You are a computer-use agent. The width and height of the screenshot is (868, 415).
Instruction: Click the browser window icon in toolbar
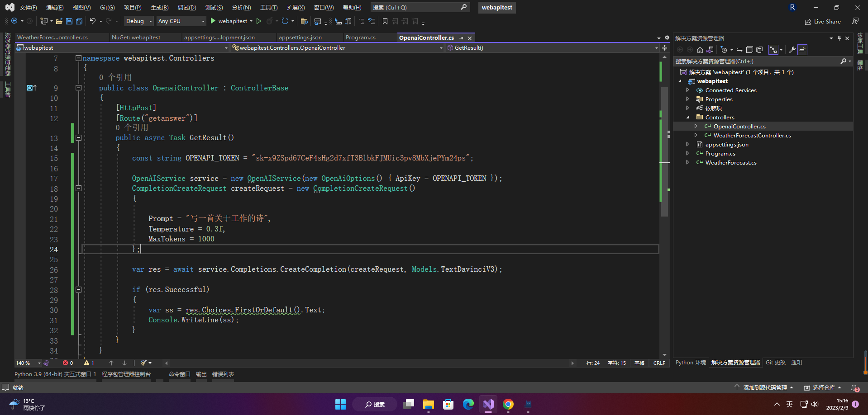point(318,21)
